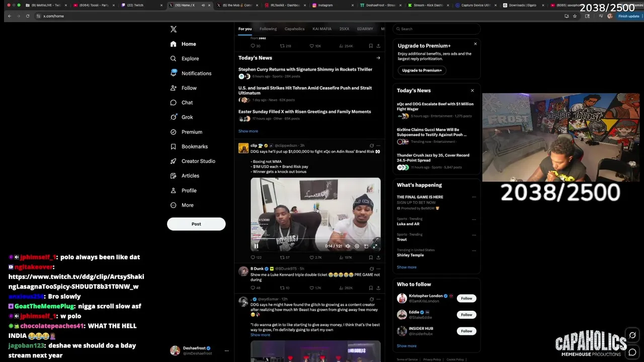This screenshot has width=644, height=362.
Task: Go to Profile from the sidebar
Action: pos(184,191)
